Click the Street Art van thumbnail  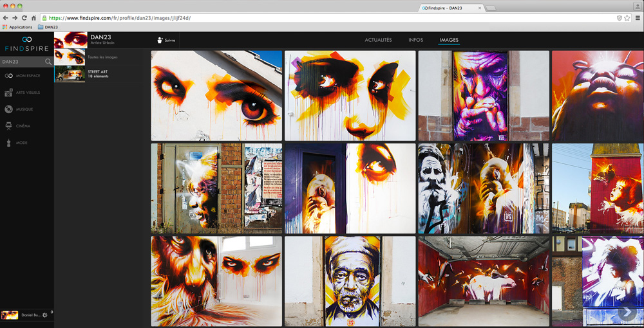pos(70,74)
